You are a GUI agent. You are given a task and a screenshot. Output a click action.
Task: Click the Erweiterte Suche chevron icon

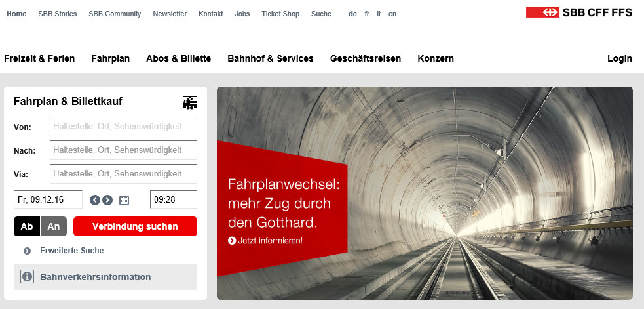tap(27, 251)
